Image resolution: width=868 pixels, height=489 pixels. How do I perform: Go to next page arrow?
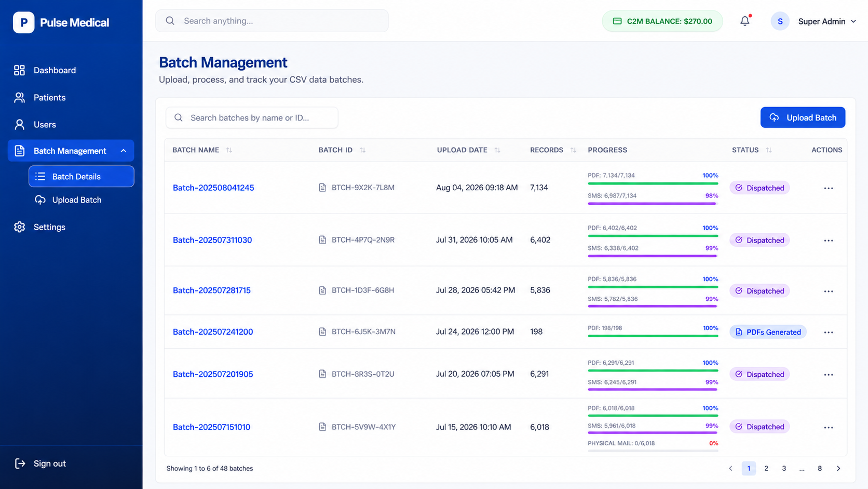(x=838, y=468)
